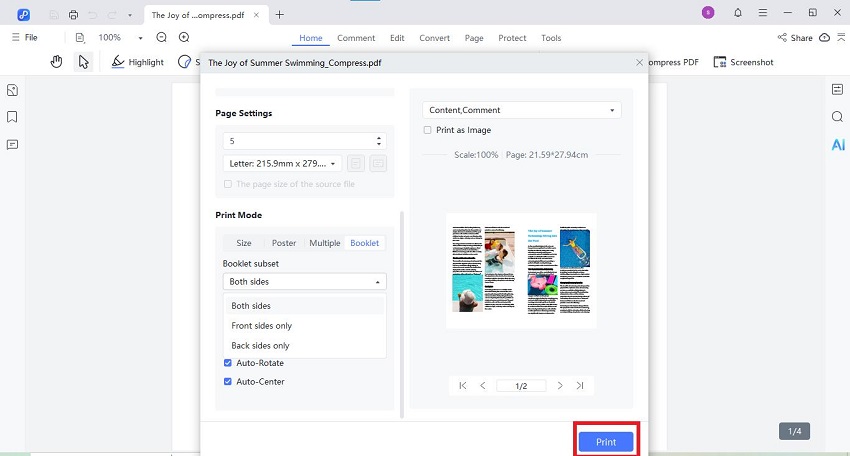Click the Share button

coord(795,38)
